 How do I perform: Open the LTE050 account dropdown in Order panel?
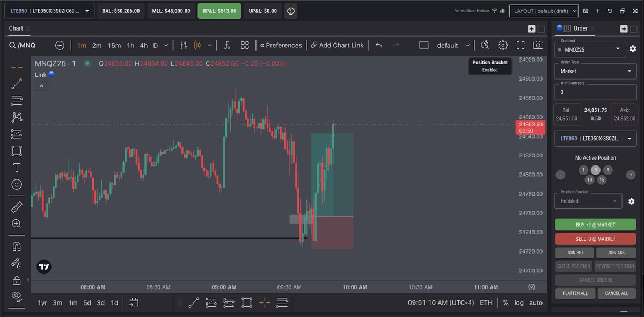coord(596,138)
